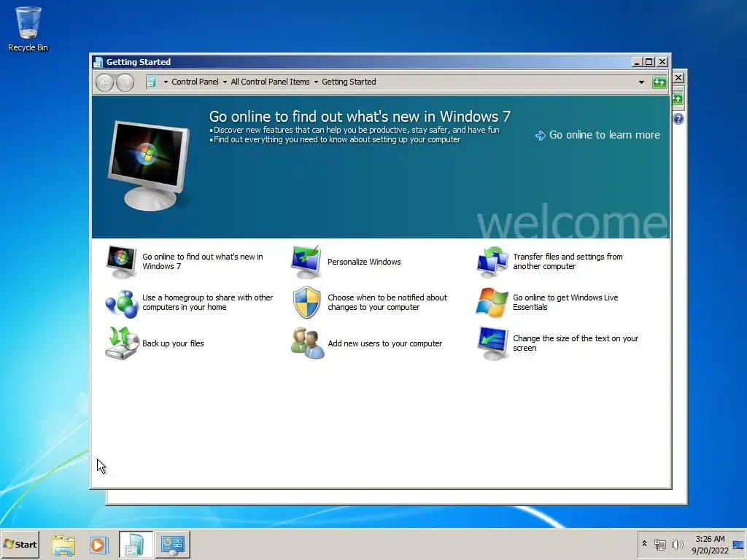Open Recycle Bin on the desktop
Screen dimensions: 747x560
tap(28, 28)
